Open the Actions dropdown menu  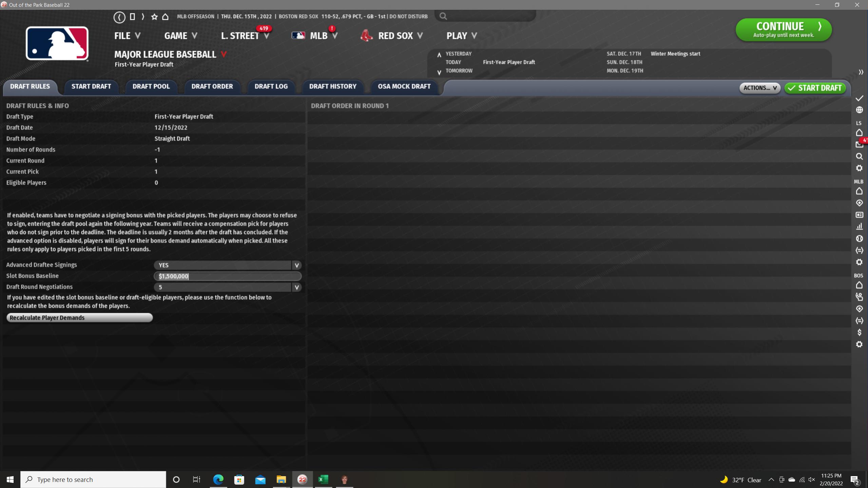[759, 88]
